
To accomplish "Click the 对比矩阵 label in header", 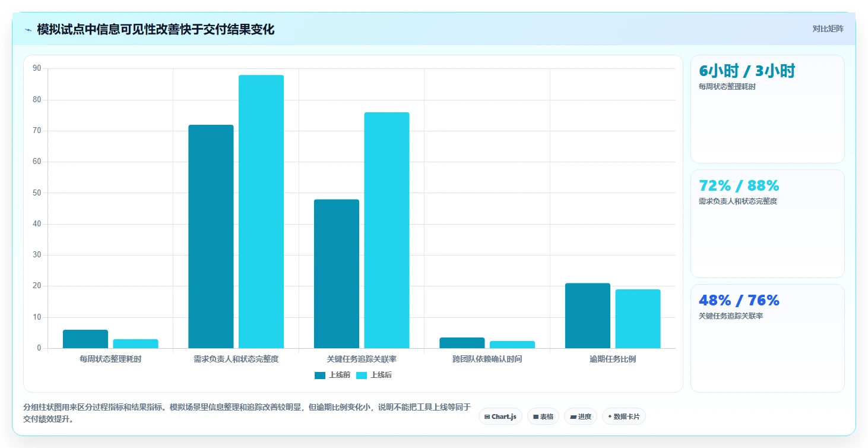I will (828, 29).
